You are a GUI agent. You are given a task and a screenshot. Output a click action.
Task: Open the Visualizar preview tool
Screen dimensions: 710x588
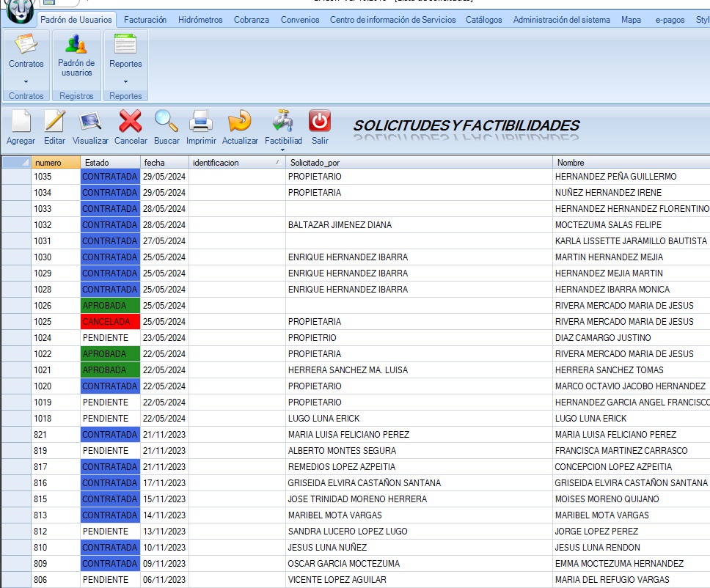[x=90, y=122]
